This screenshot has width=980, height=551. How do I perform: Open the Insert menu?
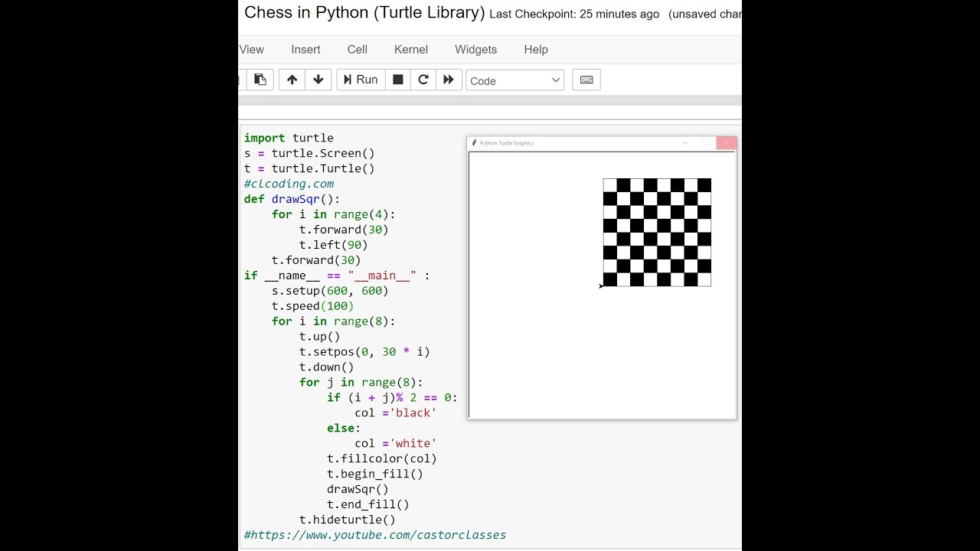305,49
